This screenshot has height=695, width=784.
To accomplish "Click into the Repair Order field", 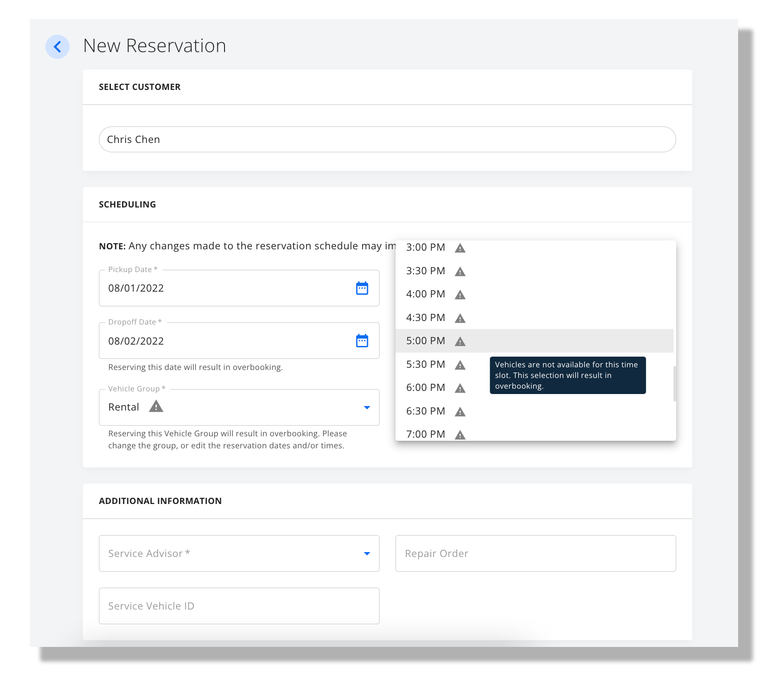I will point(536,553).
